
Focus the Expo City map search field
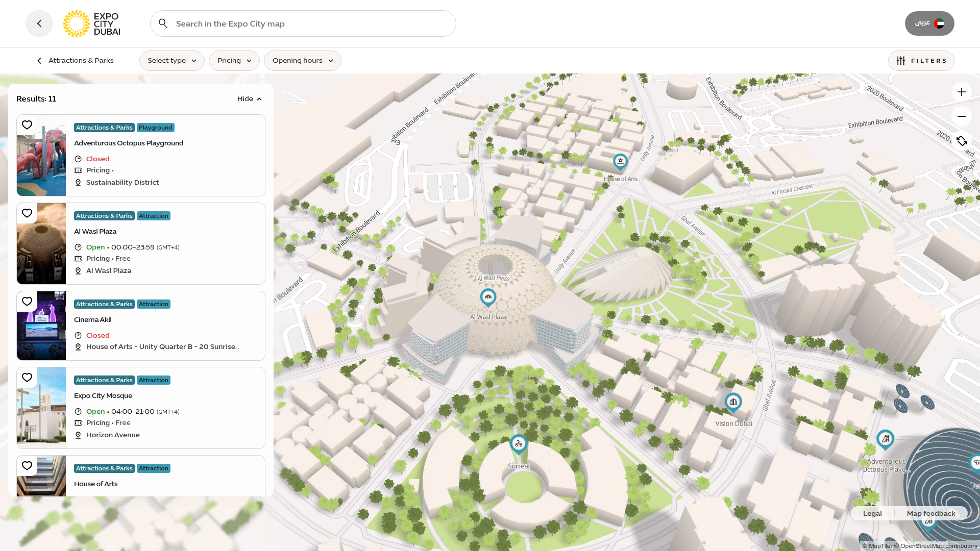(x=303, y=23)
